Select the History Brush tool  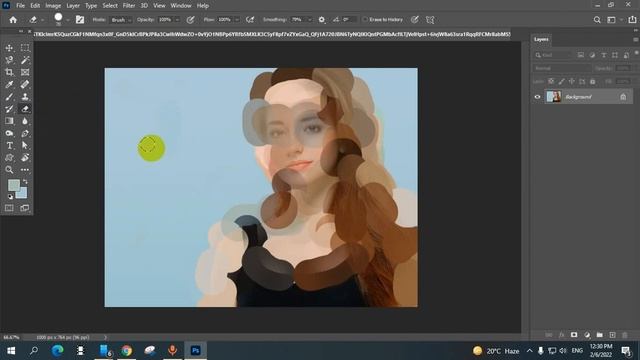pyautogui.click(x=9, y=109)
